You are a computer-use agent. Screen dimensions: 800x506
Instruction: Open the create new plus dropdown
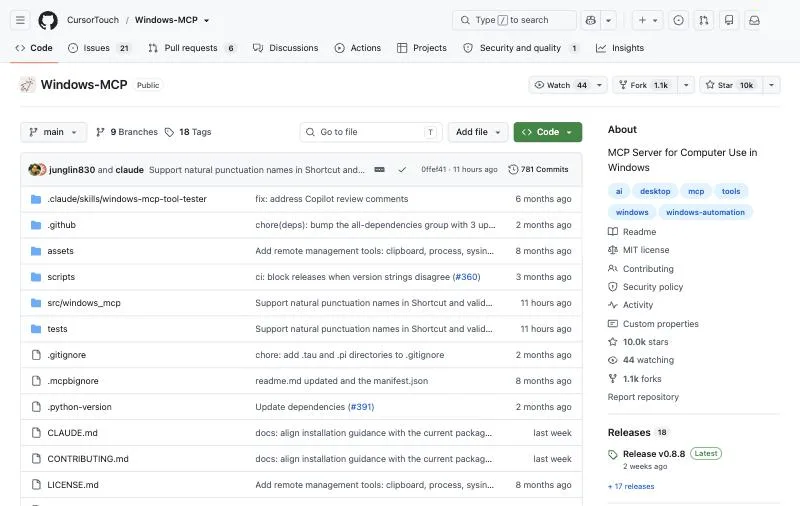pyautogui.click(x=648, y=20)
